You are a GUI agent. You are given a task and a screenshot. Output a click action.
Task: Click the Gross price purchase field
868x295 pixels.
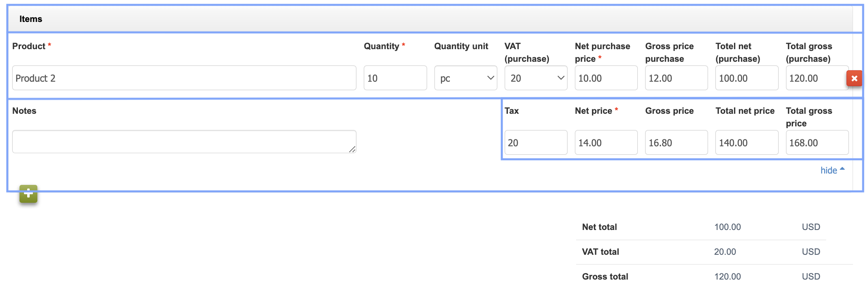[676, 78]
